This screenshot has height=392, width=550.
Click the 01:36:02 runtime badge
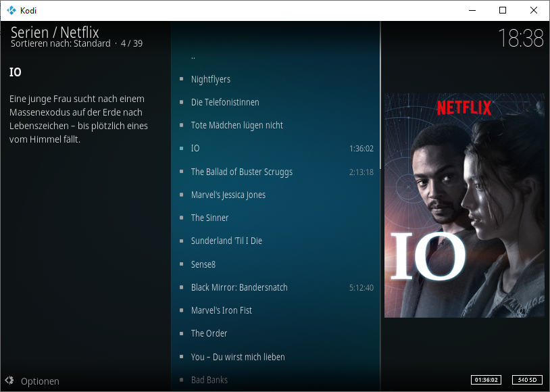point(486,380)
